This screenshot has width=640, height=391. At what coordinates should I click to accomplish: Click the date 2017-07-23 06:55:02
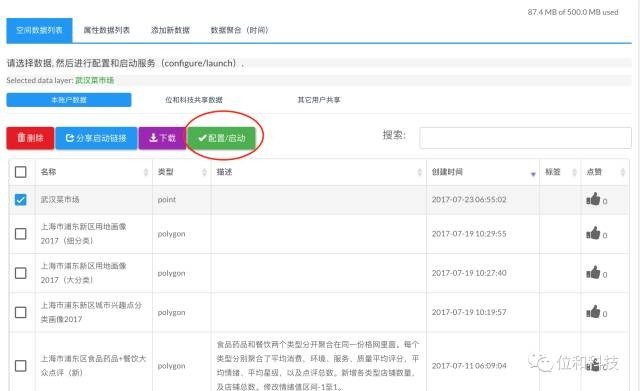469,200
